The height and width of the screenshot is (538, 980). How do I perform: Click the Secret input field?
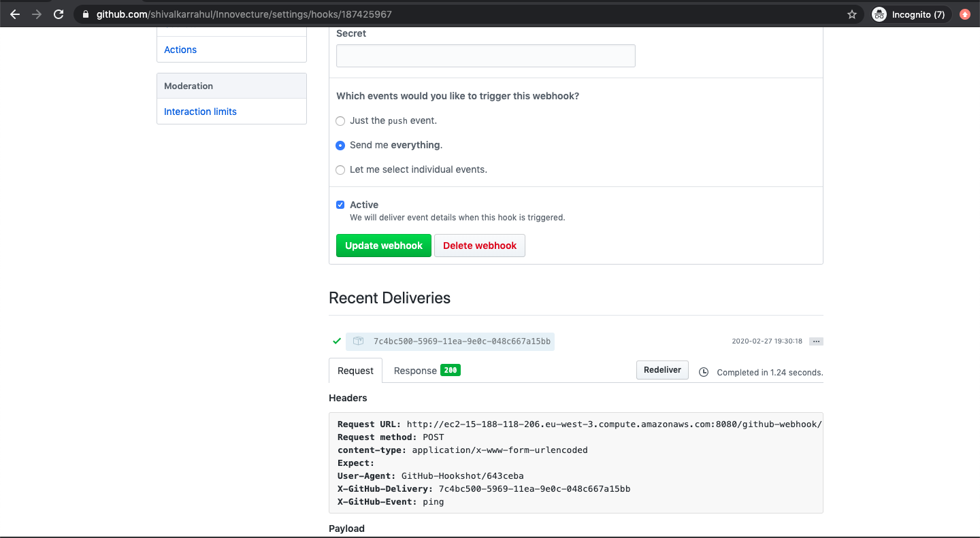[485, 56]
